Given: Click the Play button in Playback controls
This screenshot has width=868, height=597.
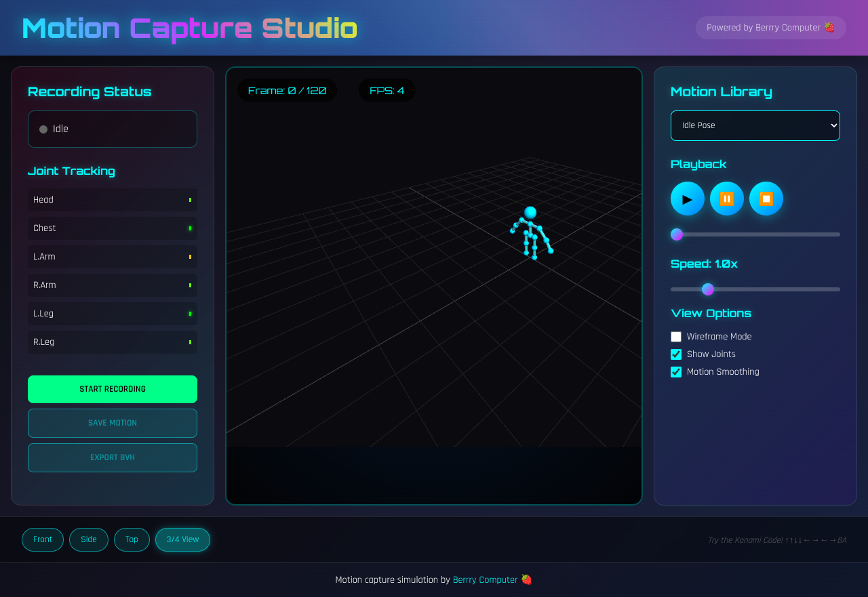Looking at the screenshot, I should pyautogui.click(x=687, y=199).
